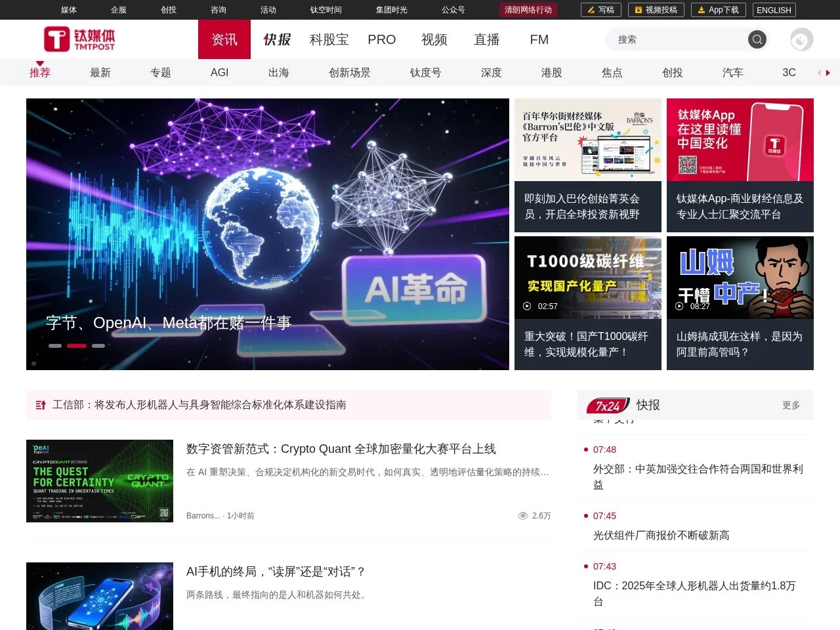Select the AGI category tab
840x630 pixels.
click(x=219, y=72)
